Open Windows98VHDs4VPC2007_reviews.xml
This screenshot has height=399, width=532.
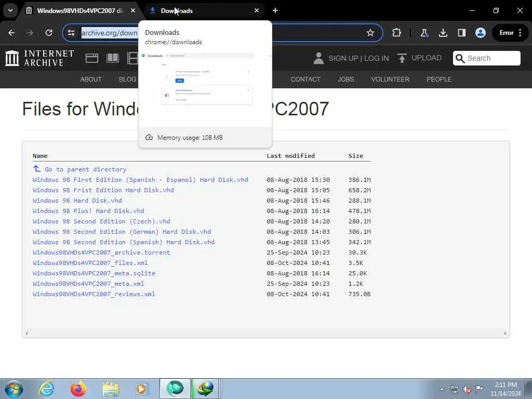(x=94, y=294)
